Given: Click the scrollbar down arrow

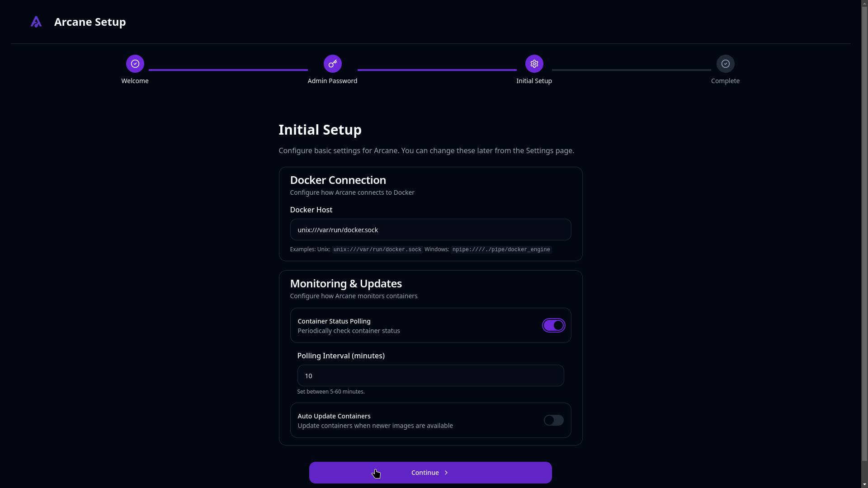Looking at the screenshot, I should tap(864, 484).
